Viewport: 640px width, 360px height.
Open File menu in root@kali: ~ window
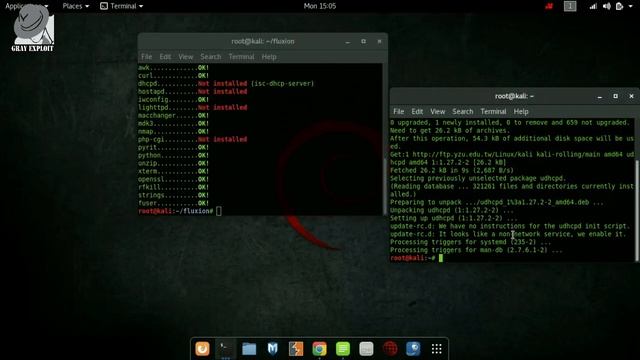coord(399,111)
